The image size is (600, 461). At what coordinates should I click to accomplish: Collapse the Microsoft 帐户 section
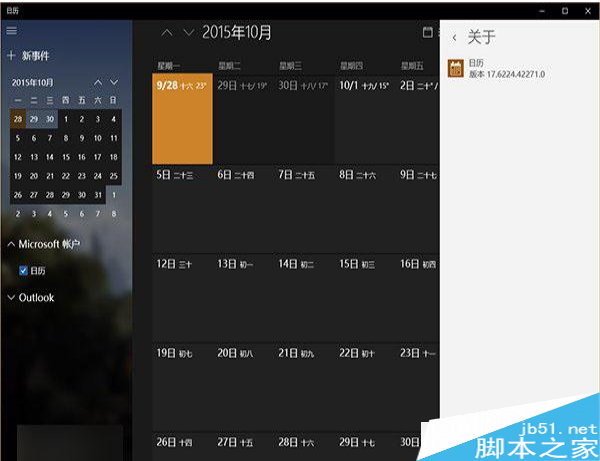pyautogui.click(x=44, y=244)
